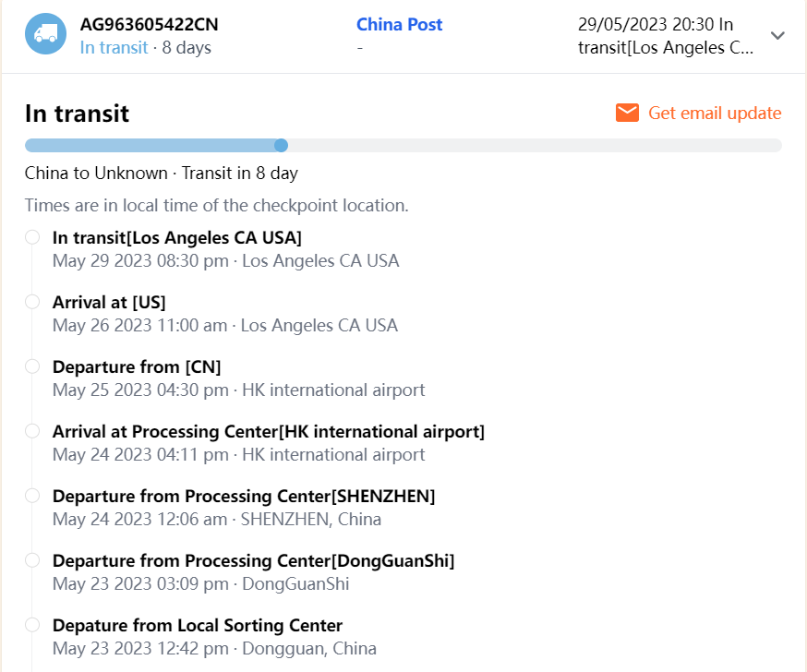Click the blue progress bar handle dot

tap(282, 145)
